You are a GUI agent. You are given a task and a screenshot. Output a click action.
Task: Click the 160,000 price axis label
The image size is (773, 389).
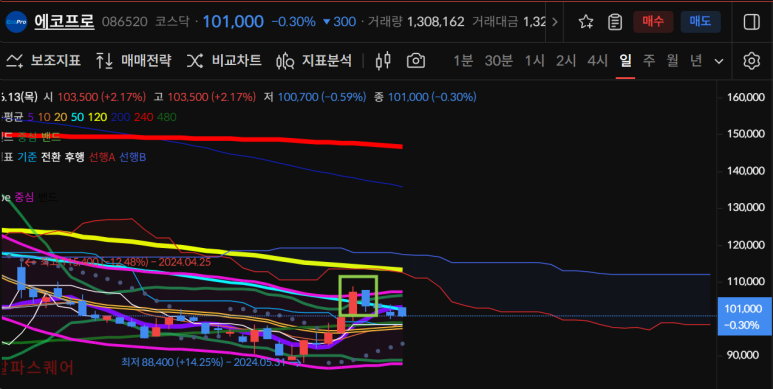[x=746, y=97]
